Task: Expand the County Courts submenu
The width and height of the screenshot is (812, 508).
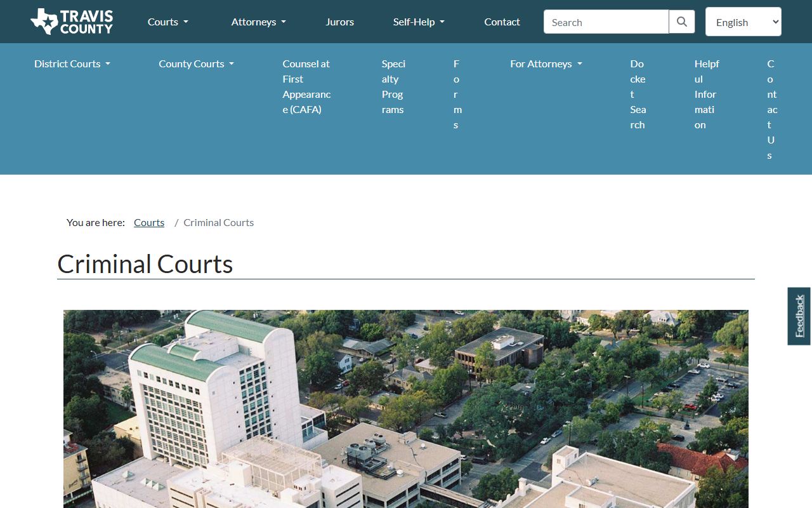Action: point(197,63)
